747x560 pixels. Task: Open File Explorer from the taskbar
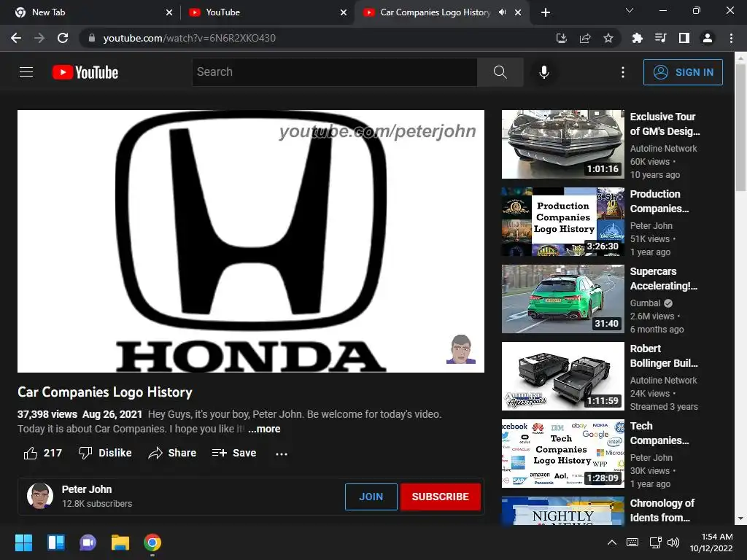pos(120,542)
